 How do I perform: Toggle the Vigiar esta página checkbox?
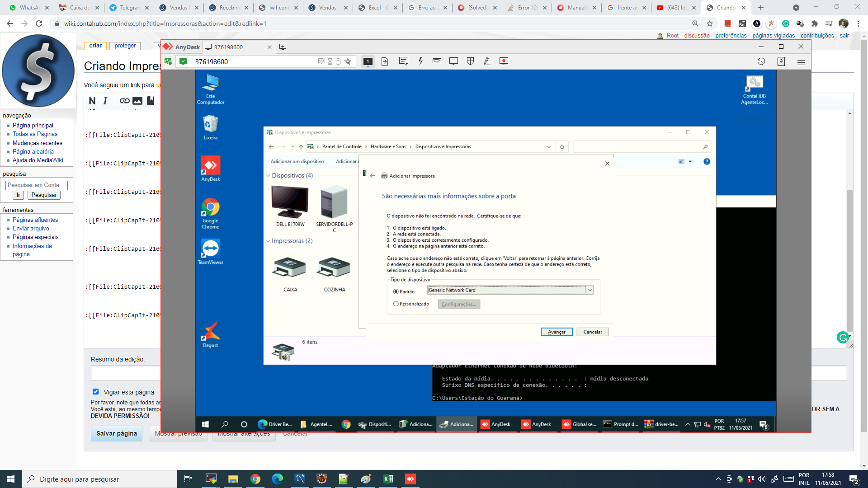95,392
